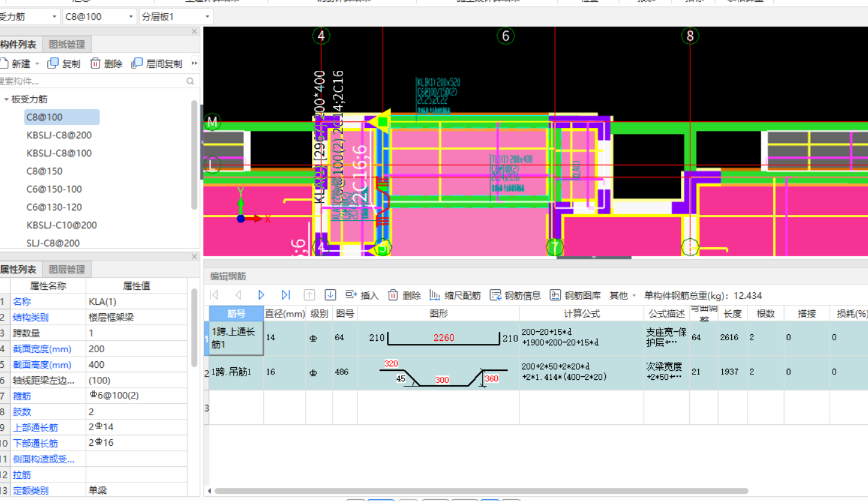Click the 计算公式 column header
Image resolution: width=868 pixels, height=501 pixels.
coord(581,313)
